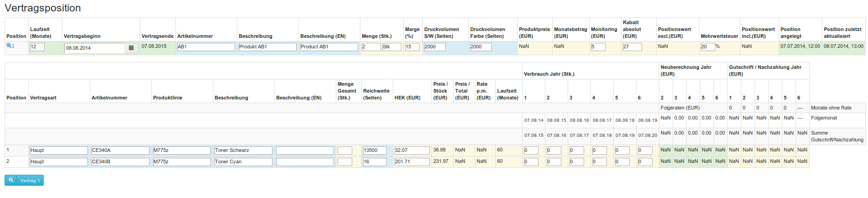Click the zoom icon on Vertrag 1 button

click(11, 180)
